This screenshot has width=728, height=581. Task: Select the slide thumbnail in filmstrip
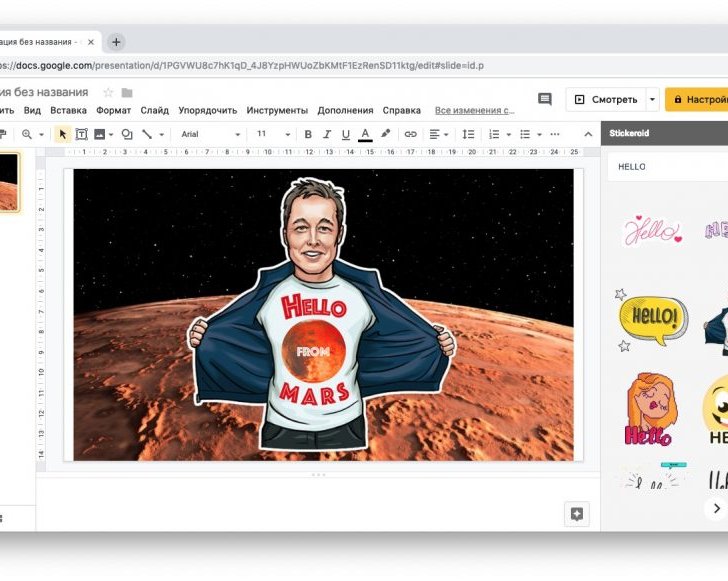click(9, 183)
